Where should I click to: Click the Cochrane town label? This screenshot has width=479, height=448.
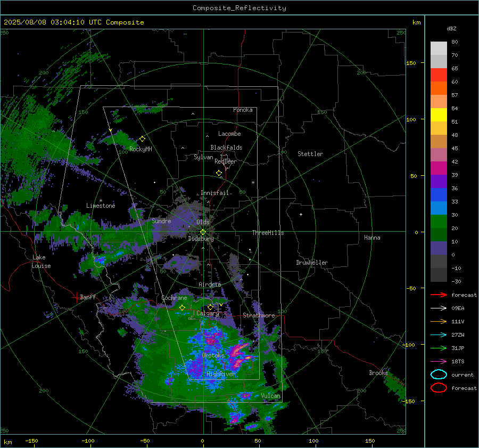174,298
